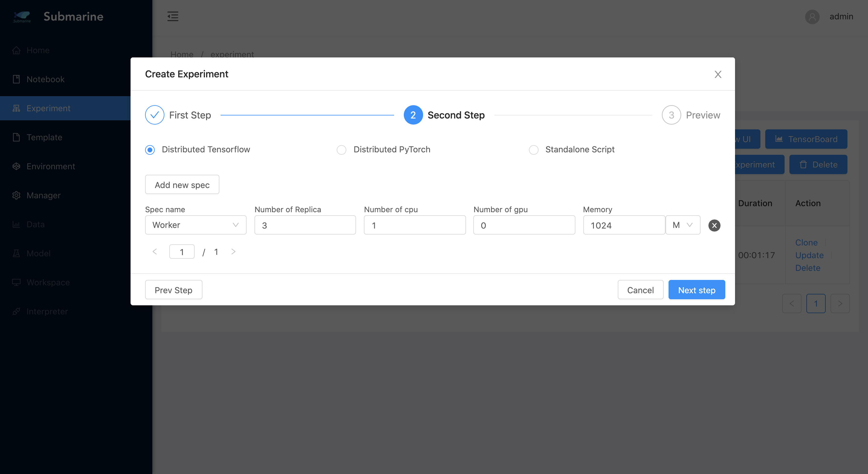Click the Memory value input field
This screenshot has height=474, width=868.
point(624,225)
